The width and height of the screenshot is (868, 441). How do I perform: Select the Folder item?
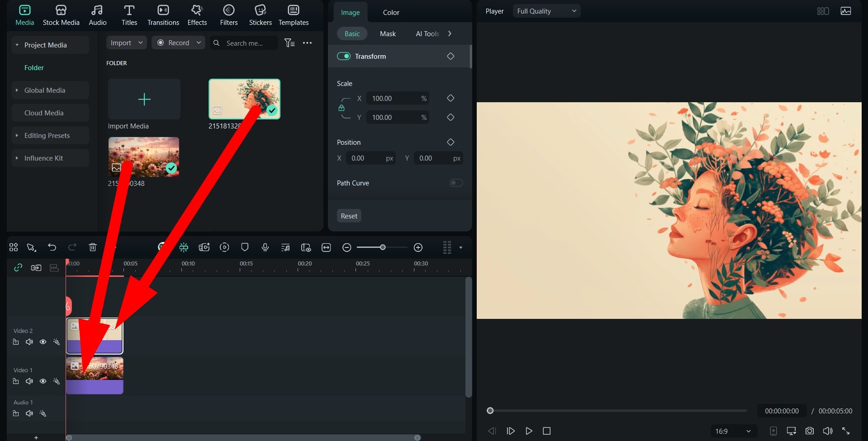coord(34,67)
